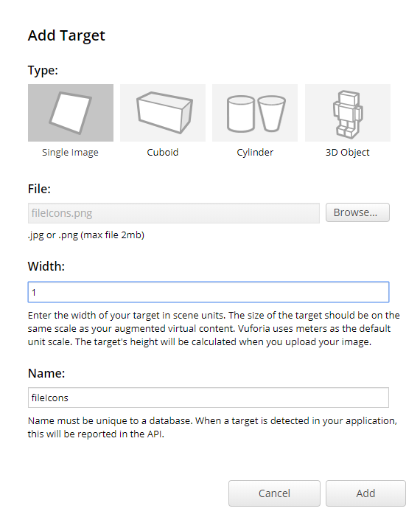
Task: Select the 3D Object robot icon
Action: coord(348,113)
